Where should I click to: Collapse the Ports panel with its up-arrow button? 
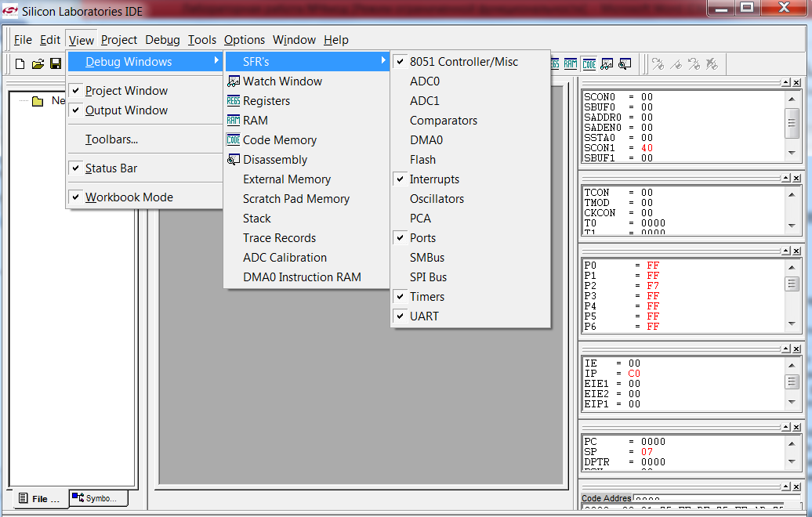(786, 251)
